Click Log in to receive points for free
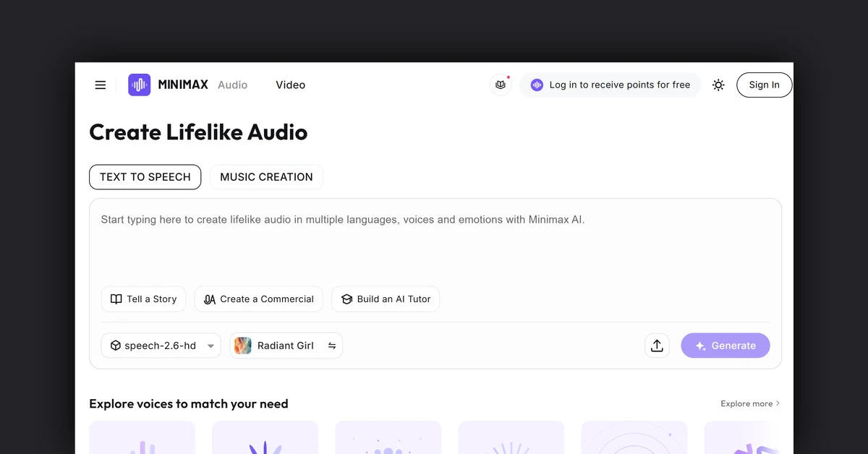 click(610, 85)
